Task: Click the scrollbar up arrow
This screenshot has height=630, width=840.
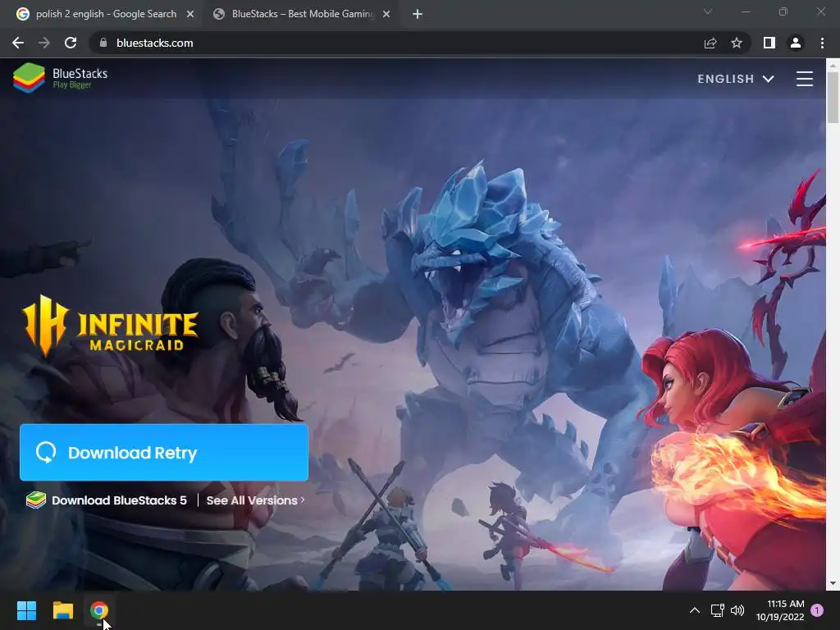Action: [x=833, y=65]
